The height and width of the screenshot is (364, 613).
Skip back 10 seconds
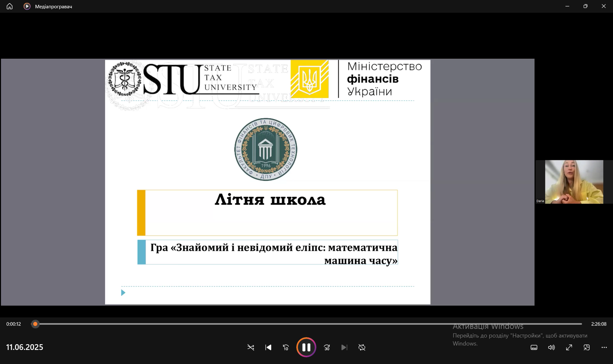coord(286,347)
